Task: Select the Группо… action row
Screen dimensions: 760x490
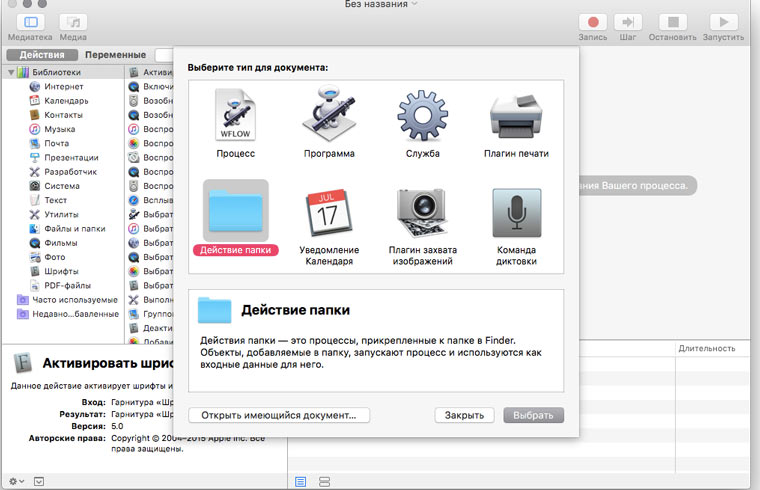Action: 151,314
